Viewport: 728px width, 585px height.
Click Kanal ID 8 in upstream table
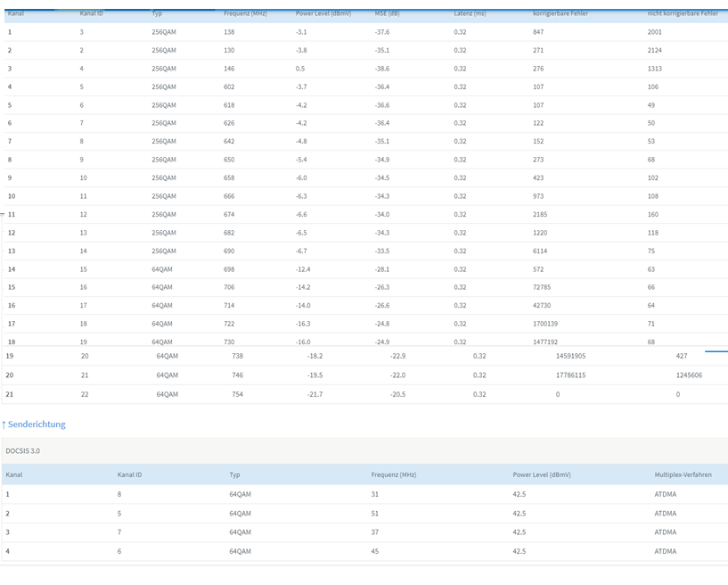click(119, 494)
